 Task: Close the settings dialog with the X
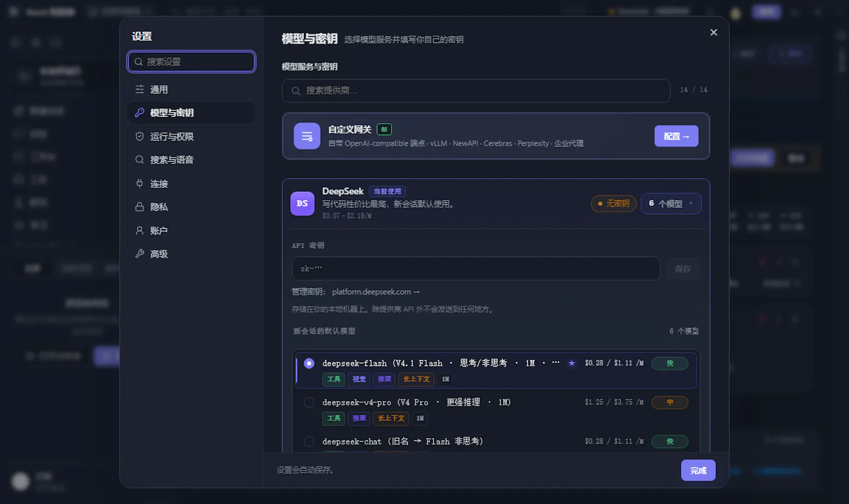pyautogui.click(x=714, y=32)
